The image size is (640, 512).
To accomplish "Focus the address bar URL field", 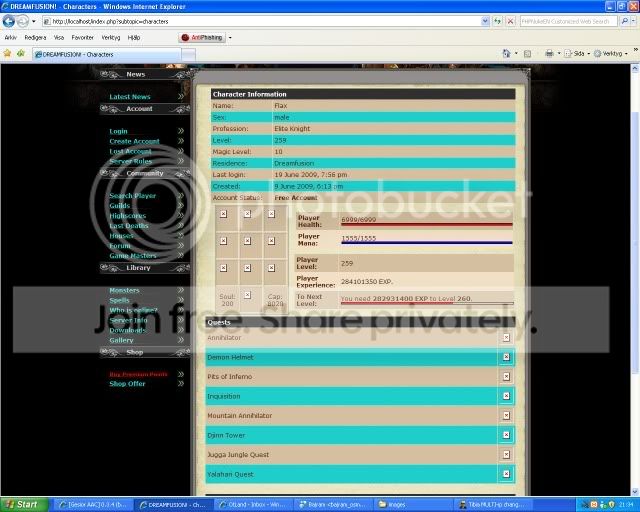I will (261, 21).
